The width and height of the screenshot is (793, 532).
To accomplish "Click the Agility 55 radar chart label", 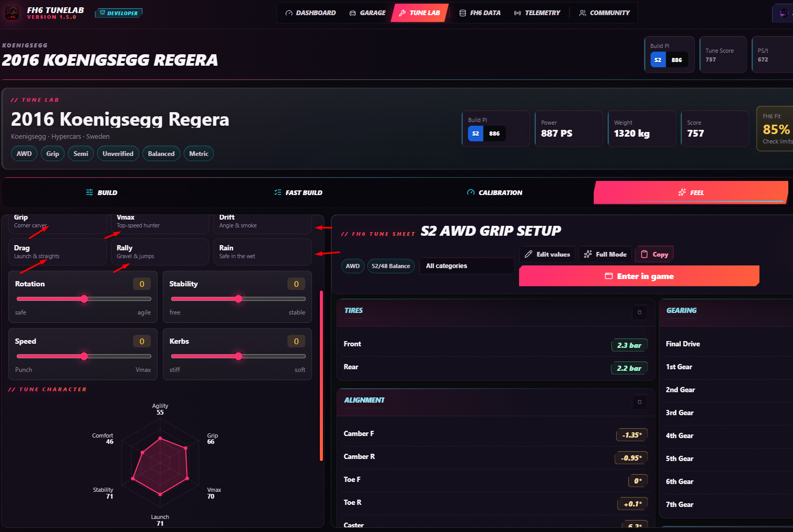I will (160, 409).
